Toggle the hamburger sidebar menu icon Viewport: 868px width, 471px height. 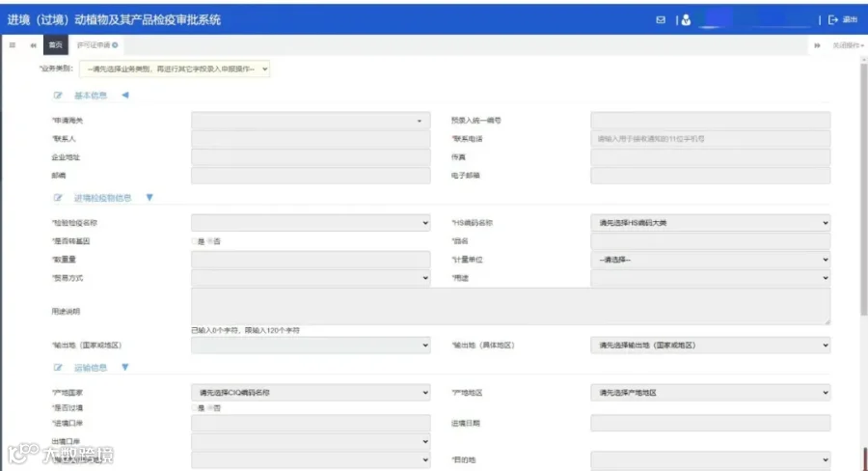(13, 45)
